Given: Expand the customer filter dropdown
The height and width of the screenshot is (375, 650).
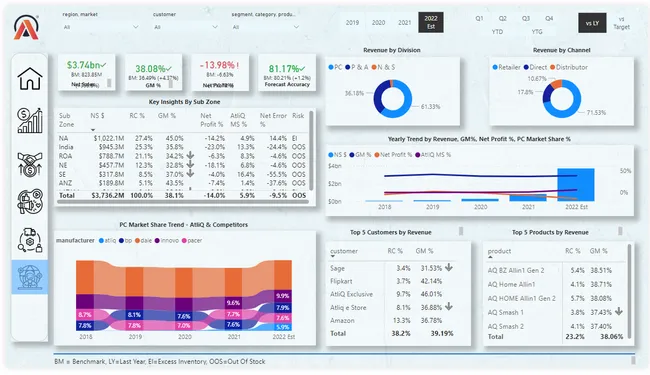Looking at the screenshot, I should (215, 27).
